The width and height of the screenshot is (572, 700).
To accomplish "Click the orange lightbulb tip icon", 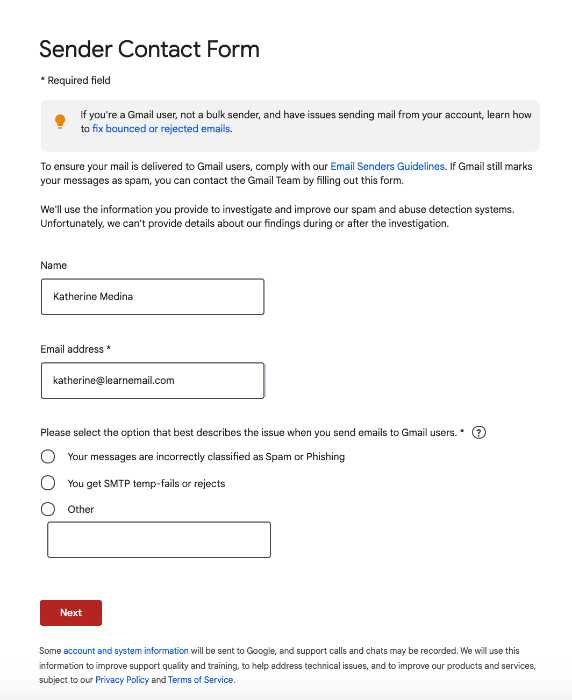I will (60, 121).
